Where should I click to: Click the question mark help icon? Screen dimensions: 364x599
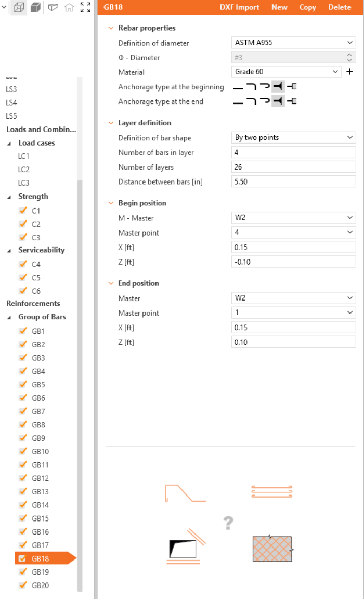coord(228,523)
